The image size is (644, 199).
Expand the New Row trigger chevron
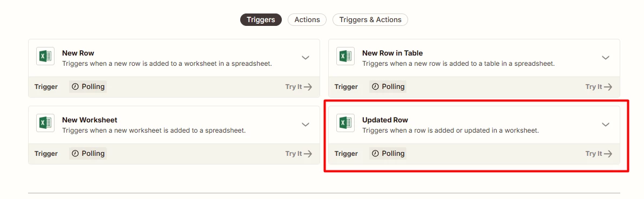[x=305, y=58]
